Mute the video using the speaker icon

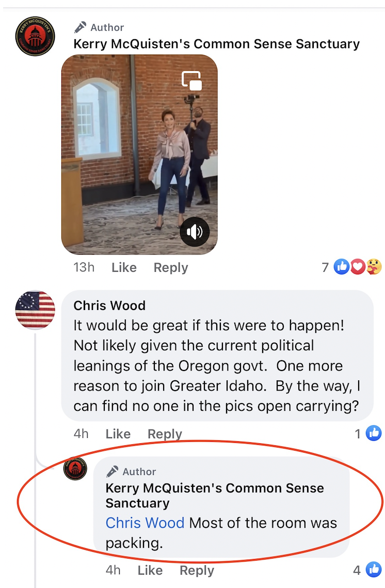click(x=195, y=232)
